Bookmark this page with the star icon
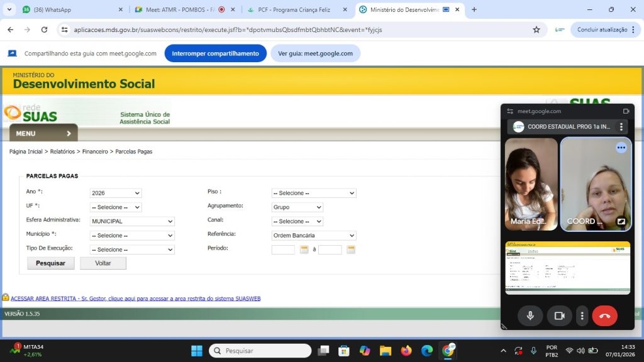The image size is (644, 362). click(536, 30)
